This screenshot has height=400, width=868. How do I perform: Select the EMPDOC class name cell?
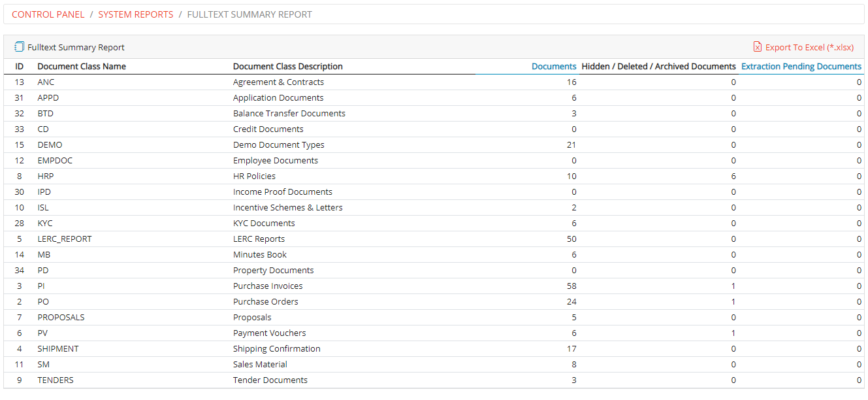(56, 161)
